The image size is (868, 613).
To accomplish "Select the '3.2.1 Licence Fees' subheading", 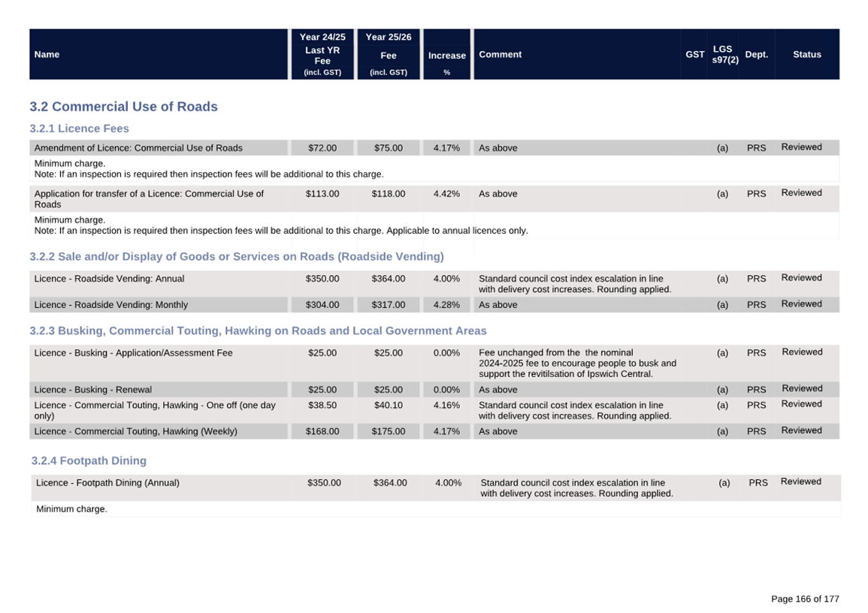I will 79,128.
